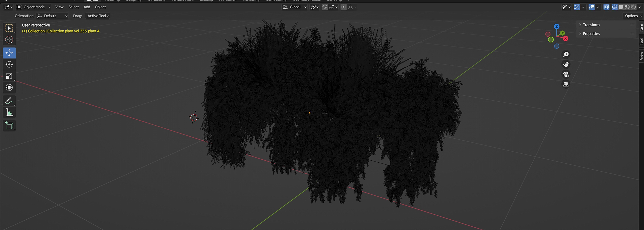Select the Add Cube tool

pyautogui.click(x=9, y=126)
